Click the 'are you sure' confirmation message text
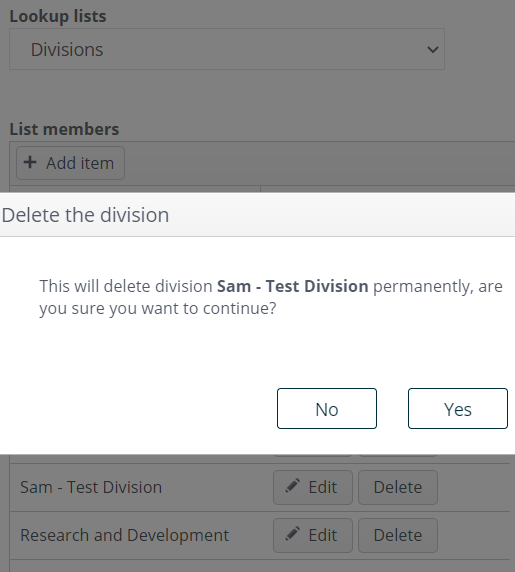 (x=271, y=297)
